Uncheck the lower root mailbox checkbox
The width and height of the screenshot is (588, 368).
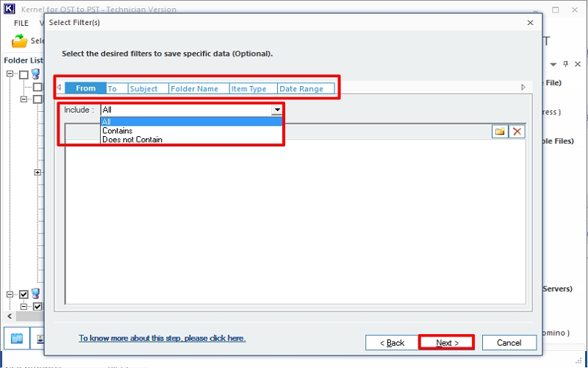24,294
